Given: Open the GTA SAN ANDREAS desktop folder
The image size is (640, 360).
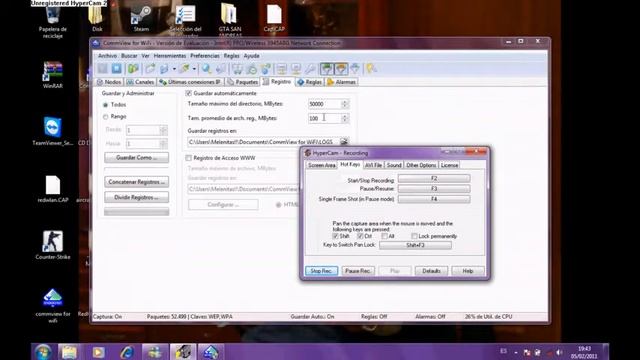Looking at the screenshot, I should click(x=229, y=20).
